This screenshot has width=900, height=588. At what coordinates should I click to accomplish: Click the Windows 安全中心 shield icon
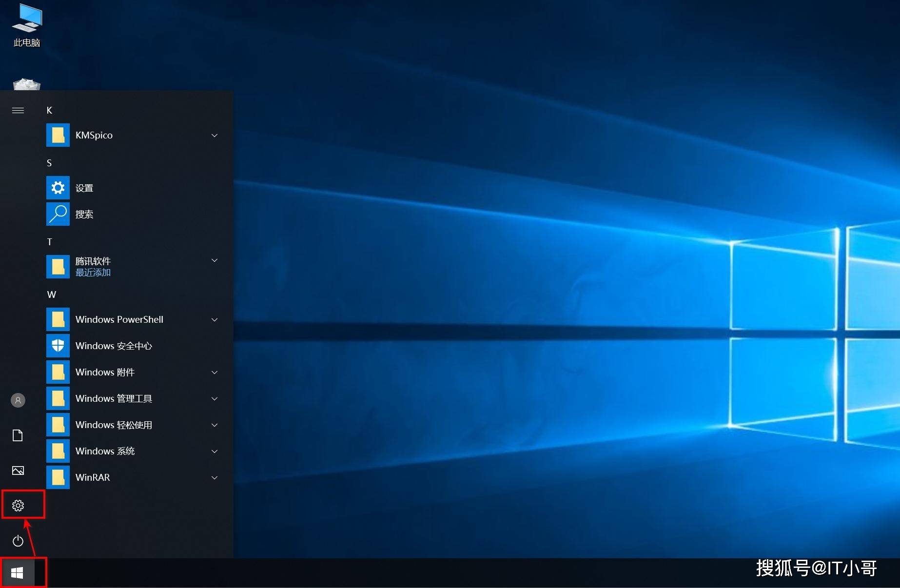pos(58,346)
